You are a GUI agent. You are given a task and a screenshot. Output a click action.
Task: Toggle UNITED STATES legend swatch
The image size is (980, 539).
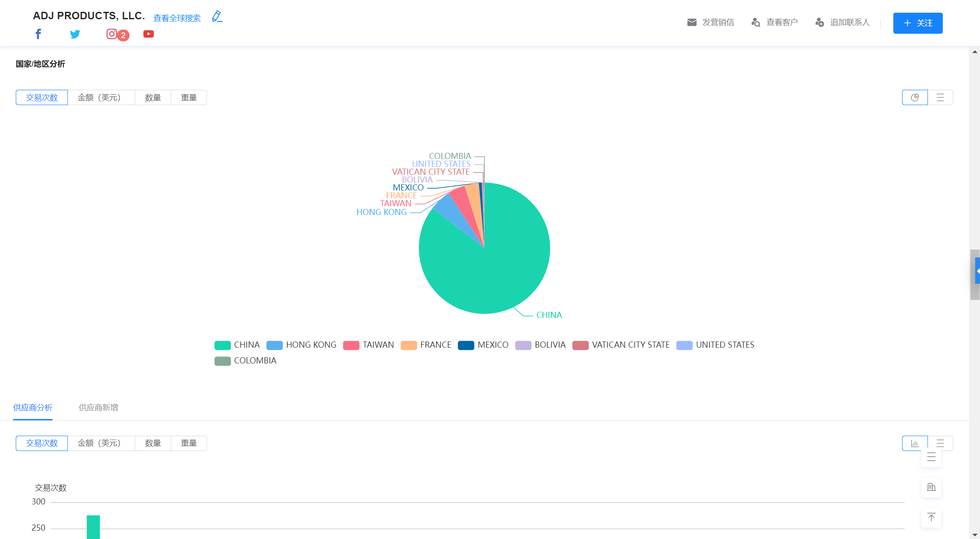click(x=685, y=345)
